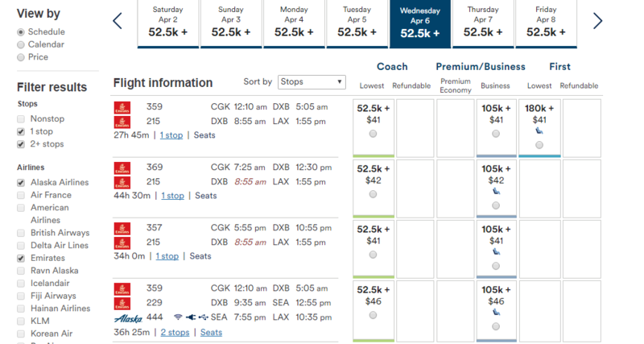Click the previous dates left arrow
This screenshot has width=644, height=344.
(118, 21)
